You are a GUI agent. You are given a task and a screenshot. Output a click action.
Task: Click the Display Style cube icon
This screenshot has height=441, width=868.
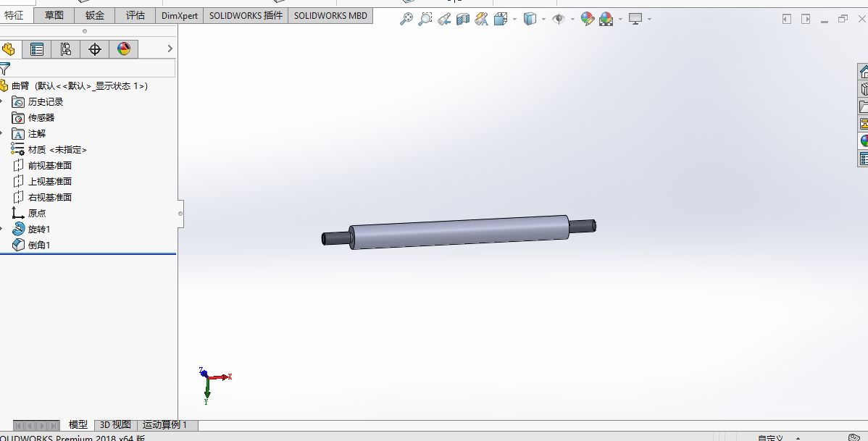point(530,20)
